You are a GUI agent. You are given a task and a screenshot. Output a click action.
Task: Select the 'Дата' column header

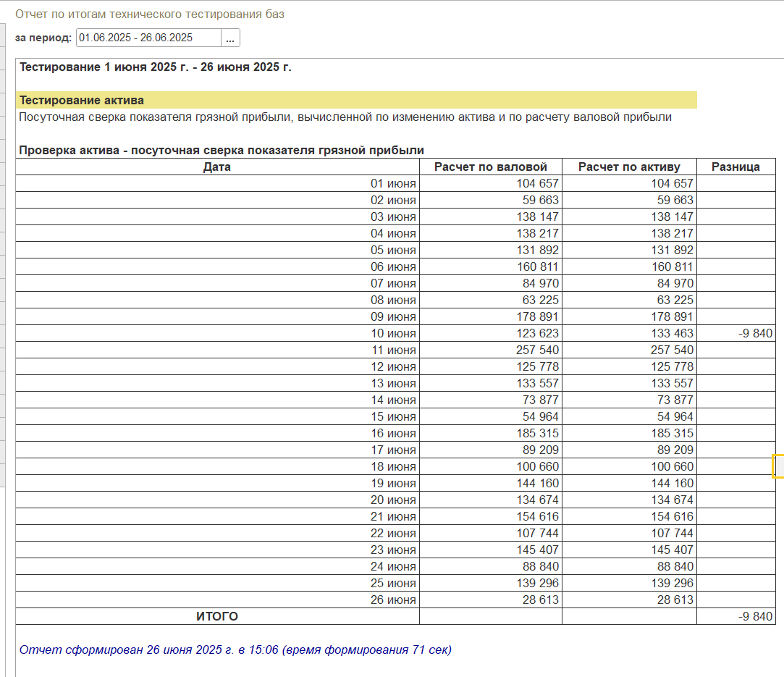[x=217, y=167]
